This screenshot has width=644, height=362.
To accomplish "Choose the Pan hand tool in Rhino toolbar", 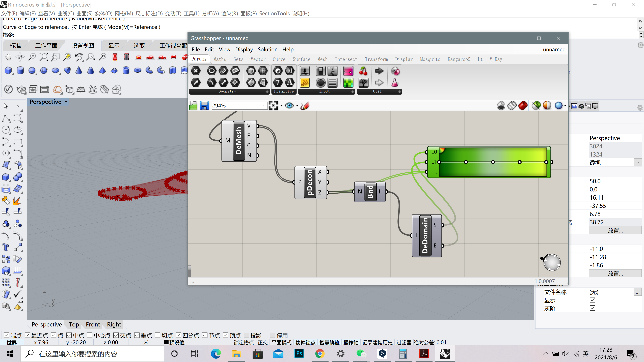I will pyautogui.click(x=8, y=57).
